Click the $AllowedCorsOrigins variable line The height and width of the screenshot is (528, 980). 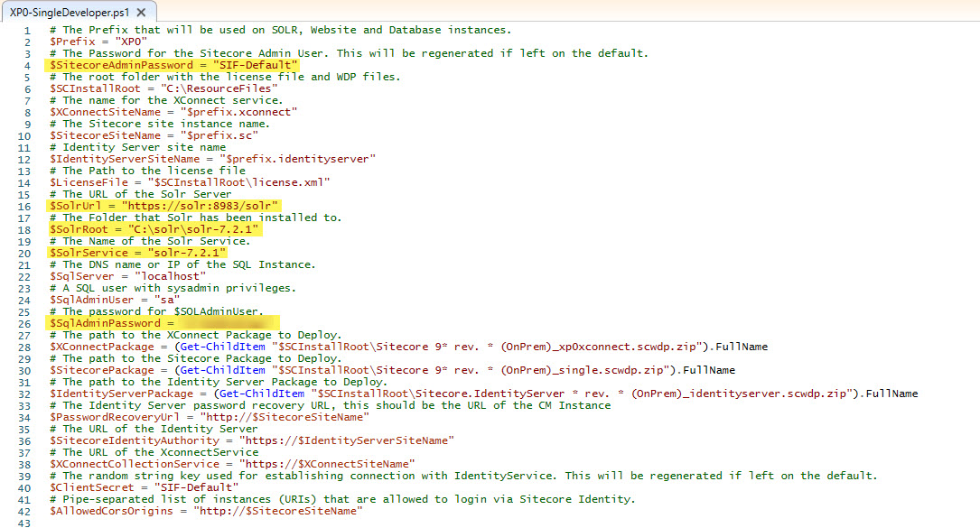pos(206,511)
